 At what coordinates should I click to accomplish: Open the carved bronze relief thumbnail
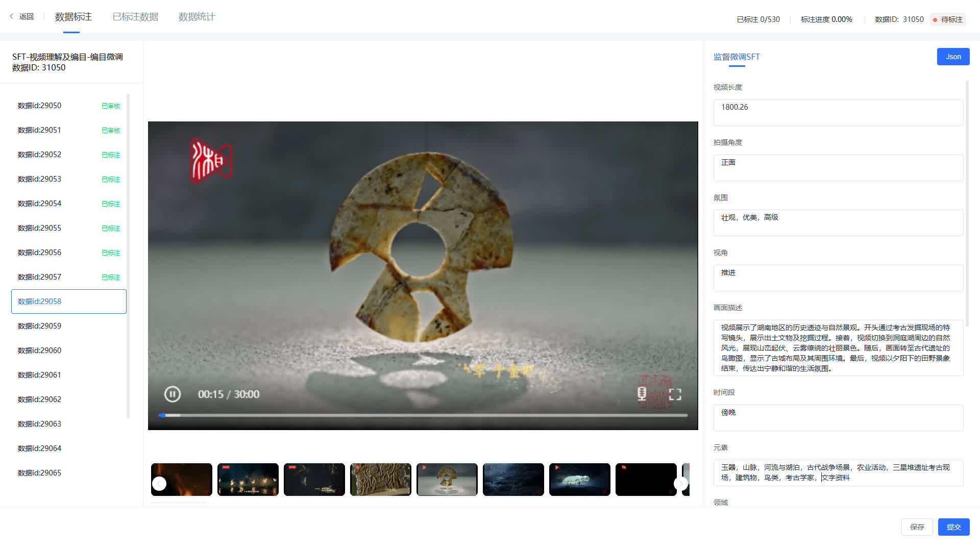pyautogui.click(x=381, y=480)
